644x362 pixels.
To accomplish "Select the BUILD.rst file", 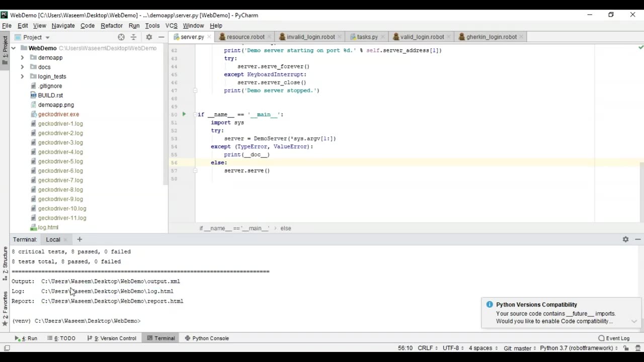I will point(50,95).
